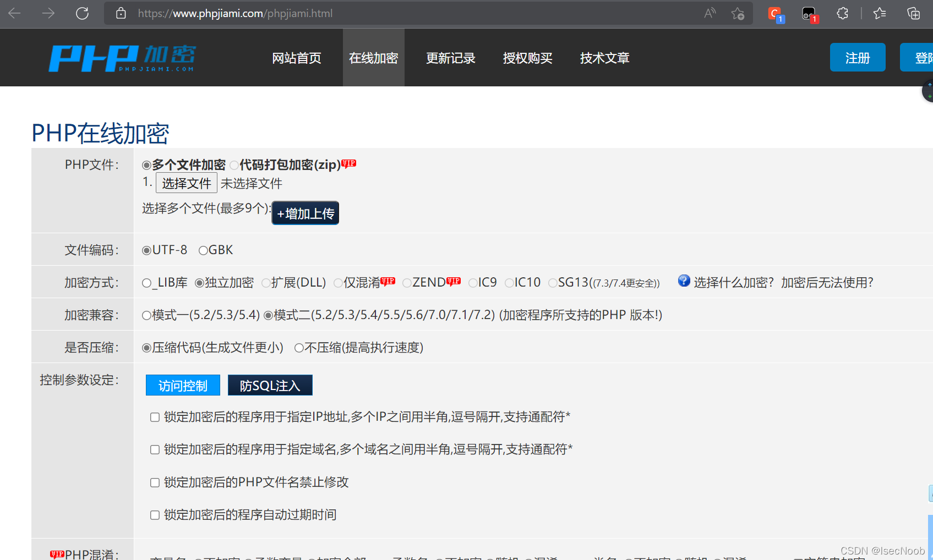
Task: Click the VIP icon beside 仅混淆 option
Action: (x=388, y=281)
